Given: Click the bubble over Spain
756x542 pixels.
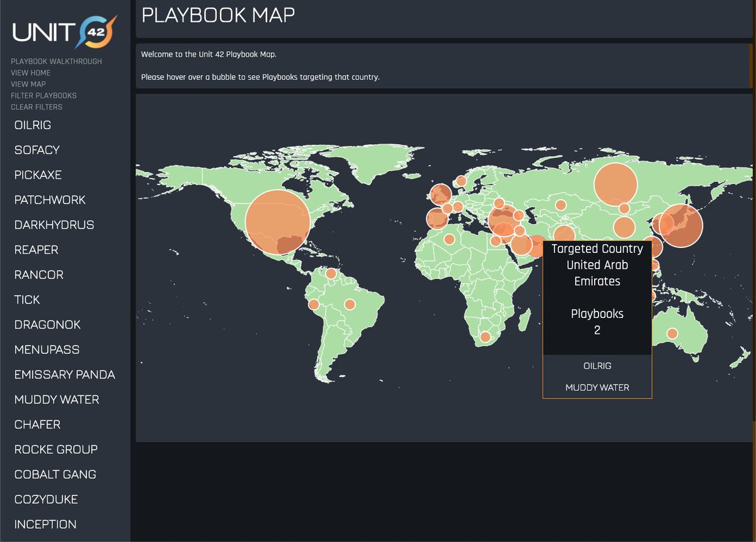Looking at the screenshot, I should [x=437, y=218].
